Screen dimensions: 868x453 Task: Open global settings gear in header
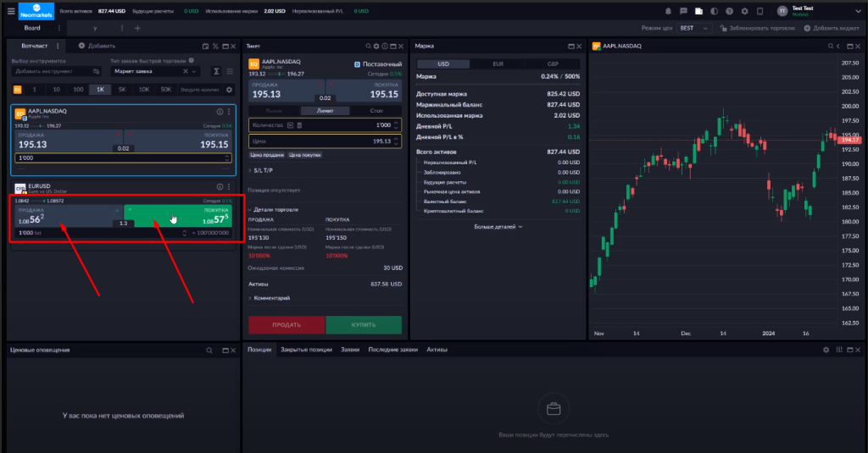pos(744,11)
